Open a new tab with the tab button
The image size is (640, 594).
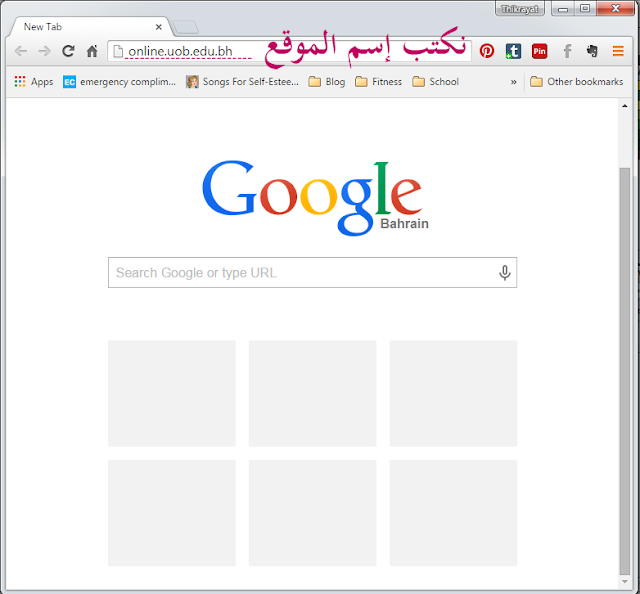(x=186, y=27)
